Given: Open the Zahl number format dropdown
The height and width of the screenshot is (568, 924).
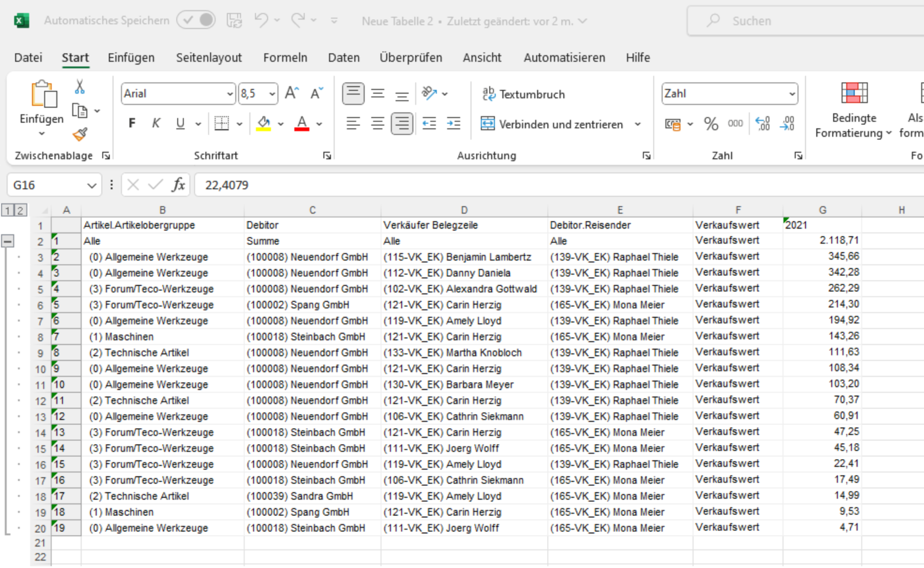Looking at the screenshot, I should pos(792,94).
